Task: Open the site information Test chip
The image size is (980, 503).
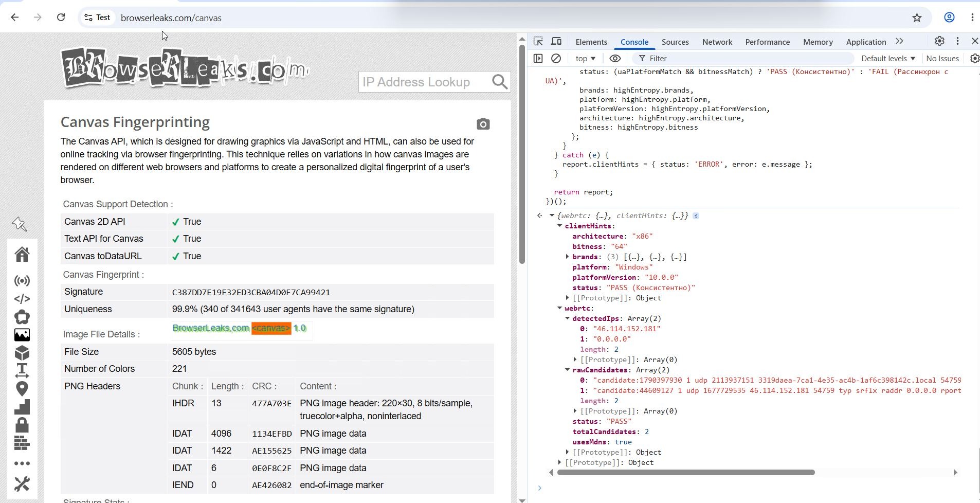Action: click(x=97, y=17)
